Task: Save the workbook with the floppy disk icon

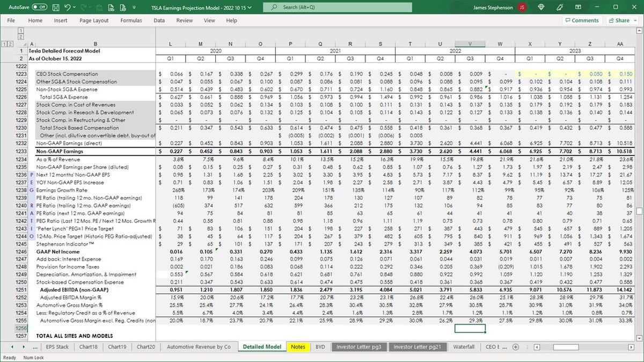Action: 56,8
